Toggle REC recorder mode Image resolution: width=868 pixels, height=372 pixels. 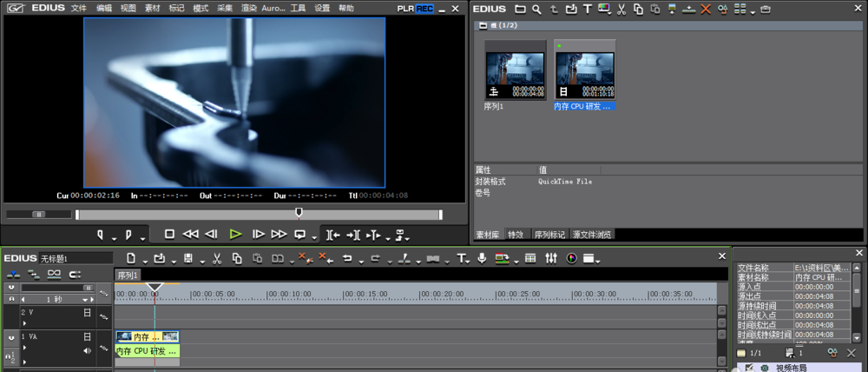[x=424, y=8]
